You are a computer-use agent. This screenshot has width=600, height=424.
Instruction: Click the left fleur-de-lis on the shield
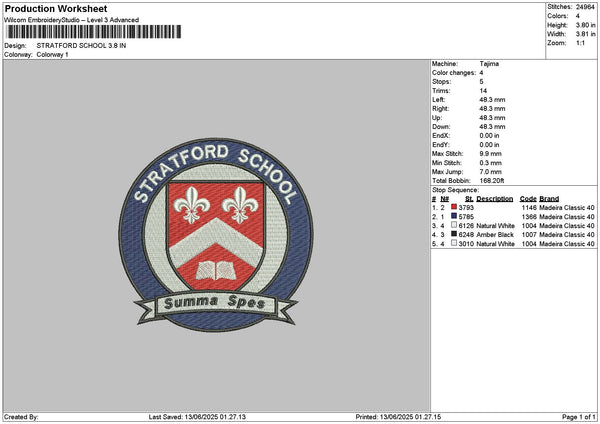191,205
